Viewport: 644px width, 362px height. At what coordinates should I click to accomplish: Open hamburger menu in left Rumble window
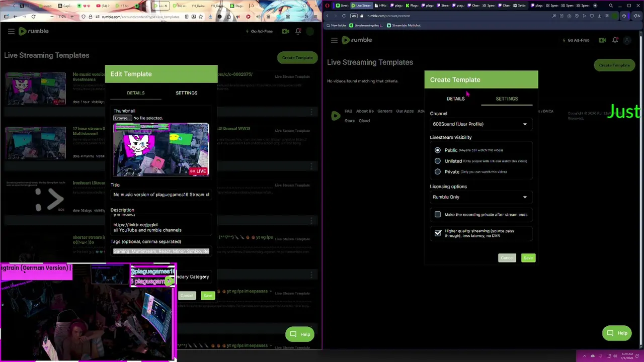(11, 31)
